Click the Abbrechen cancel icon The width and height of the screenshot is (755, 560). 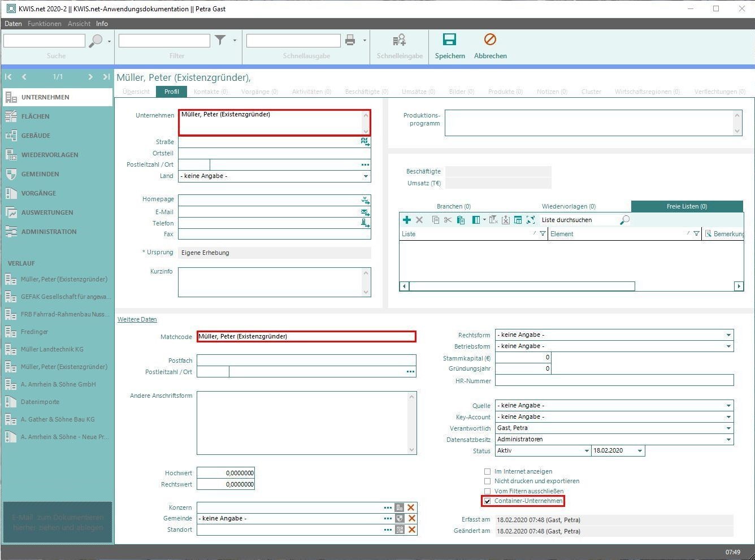pos(490,40)
